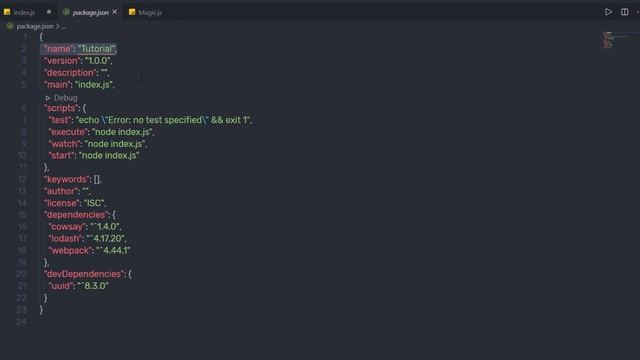Click the JS file icon on the index.js tab

tap(7, 12)
